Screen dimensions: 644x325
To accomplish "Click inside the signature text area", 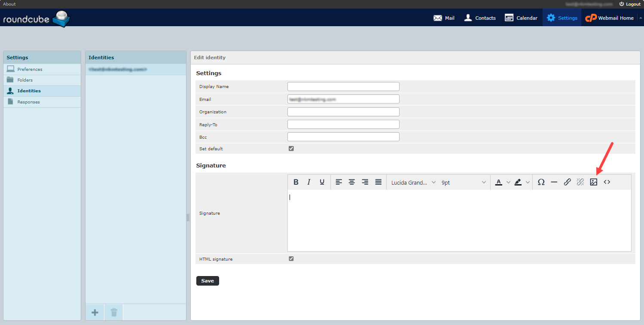I will pyautogui.click(x=459, y=220).
